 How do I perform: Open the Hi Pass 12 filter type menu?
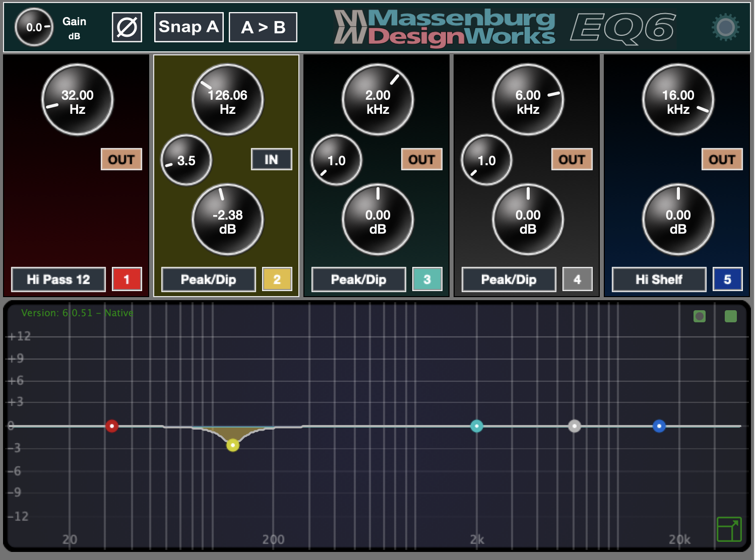pos(58,279)
